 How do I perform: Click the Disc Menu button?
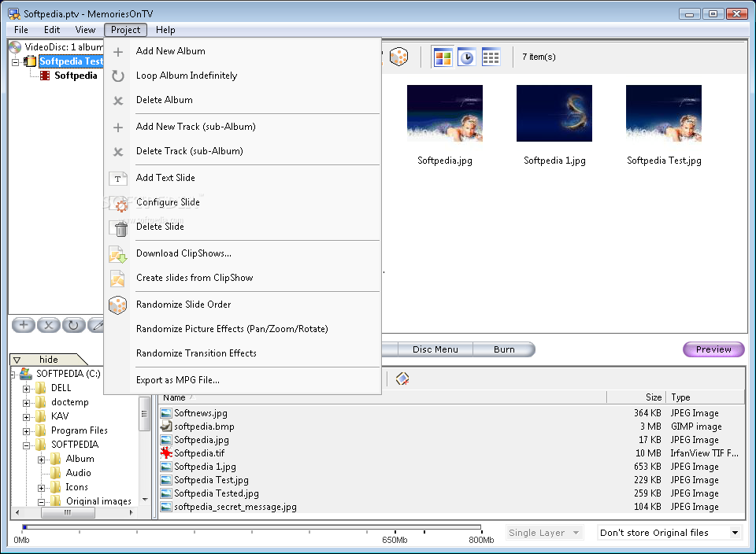[435, 349]
